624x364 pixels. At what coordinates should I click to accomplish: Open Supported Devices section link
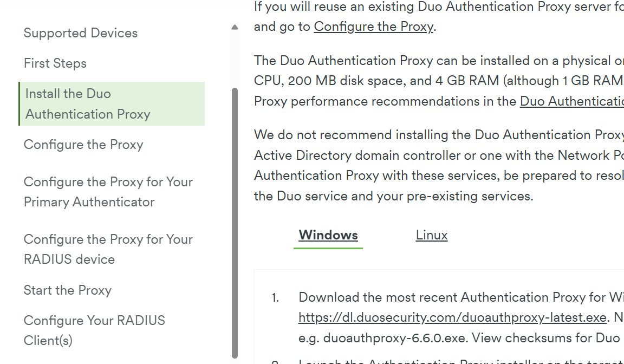(x=80, y=32)
